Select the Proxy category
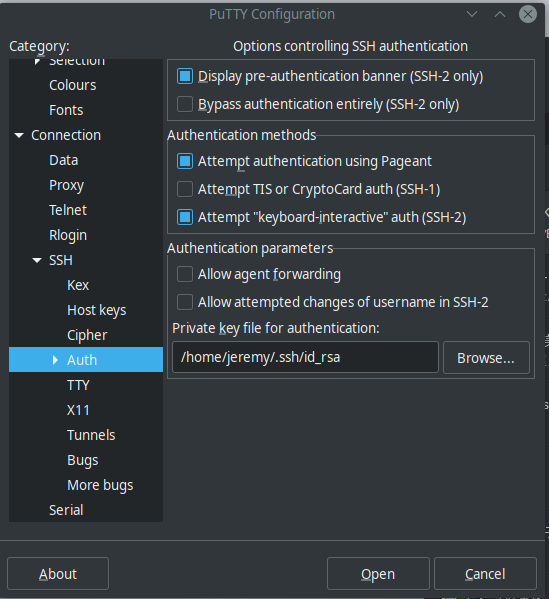The height and width of the screenshot is (599, 549). [x=66, y=185]
